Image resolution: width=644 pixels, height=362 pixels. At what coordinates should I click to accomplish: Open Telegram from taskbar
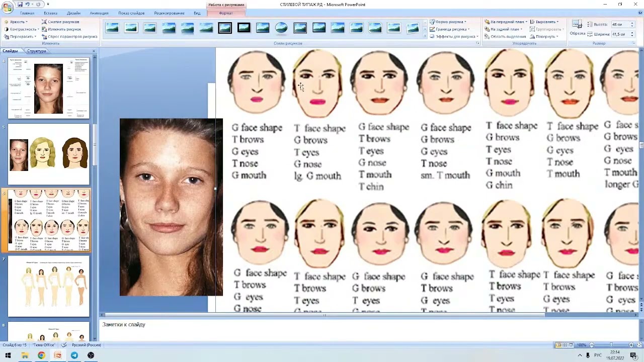click(x=74, y=355)
